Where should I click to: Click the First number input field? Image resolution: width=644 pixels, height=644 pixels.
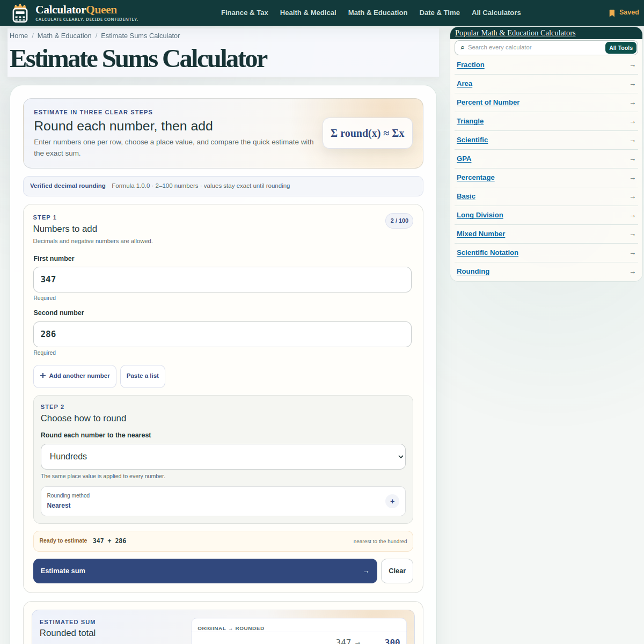(222, 280)
